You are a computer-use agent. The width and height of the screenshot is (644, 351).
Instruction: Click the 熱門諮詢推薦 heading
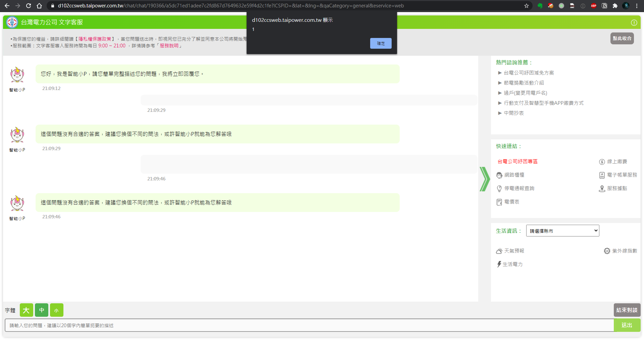pyautogui.click(x=514, y=62)
